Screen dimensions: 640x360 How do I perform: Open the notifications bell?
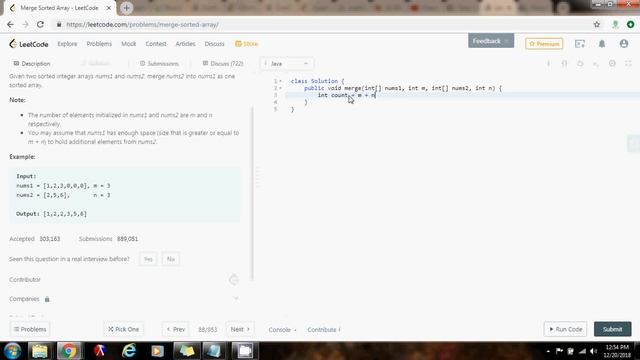coord(602,44)
